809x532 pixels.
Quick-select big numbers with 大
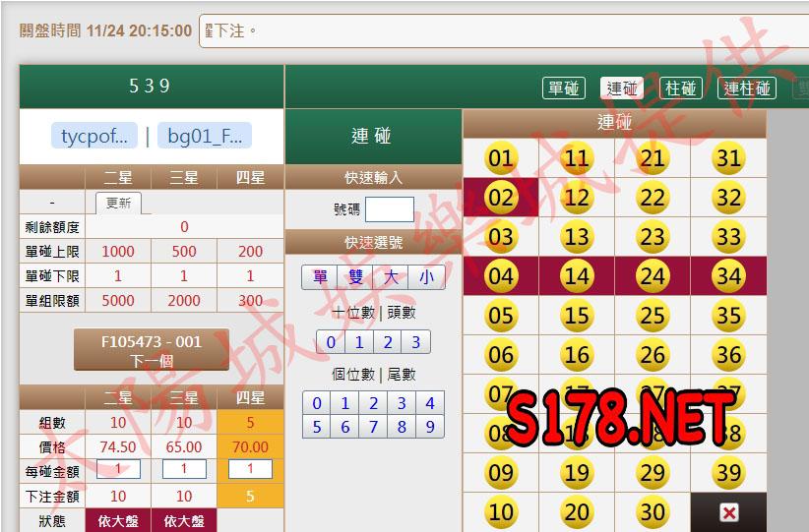(x=391, y=278)
